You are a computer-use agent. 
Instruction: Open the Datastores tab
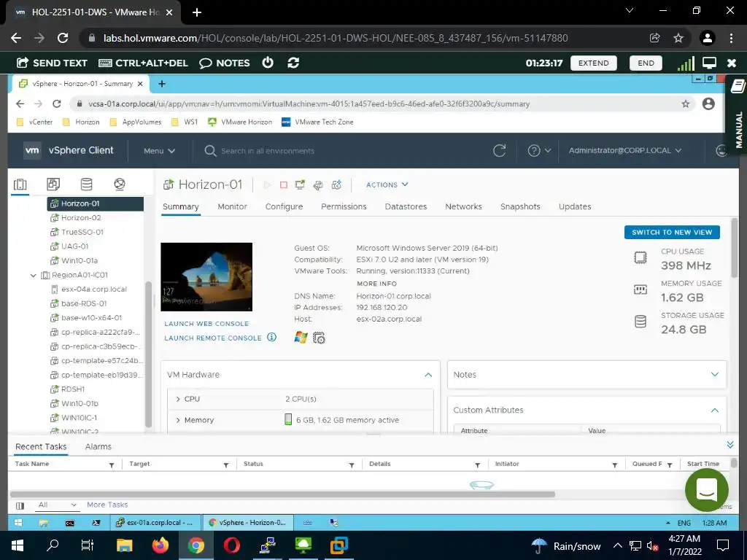pyautogui.click(x=406, y=206)
